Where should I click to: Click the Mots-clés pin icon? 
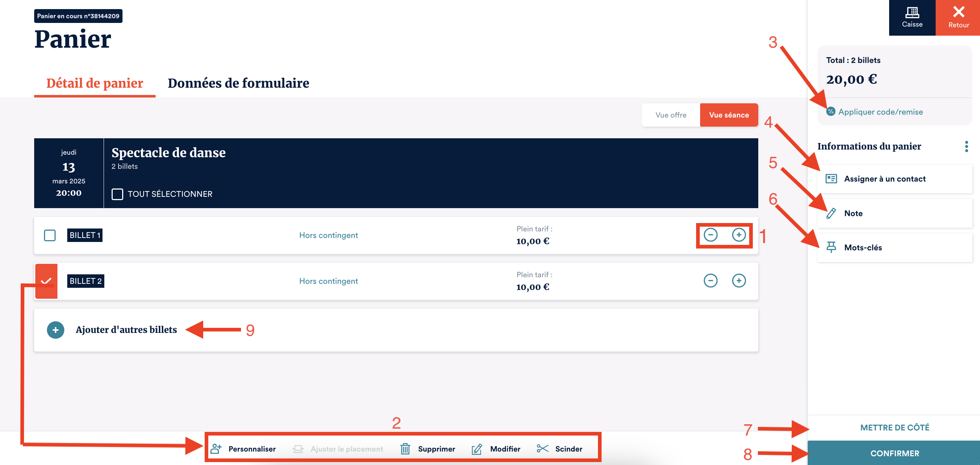coord(831,247)
